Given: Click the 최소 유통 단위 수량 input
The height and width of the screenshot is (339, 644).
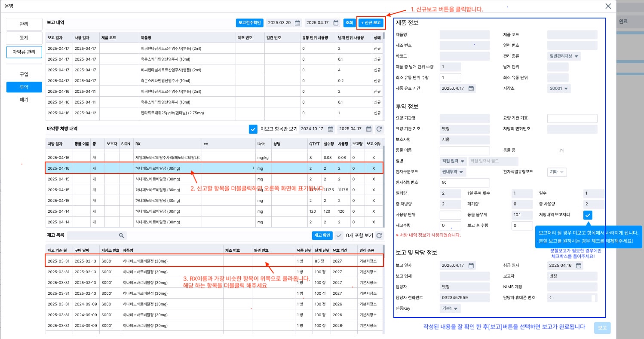Looking at the screenshot, I should [451, 78].
